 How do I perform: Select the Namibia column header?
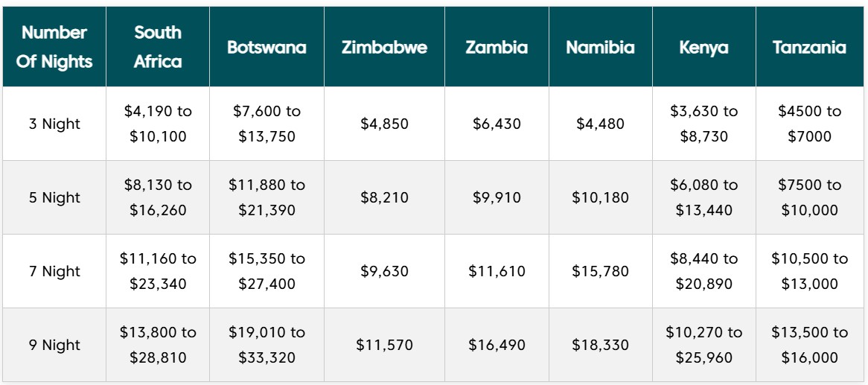coord(601,47)
